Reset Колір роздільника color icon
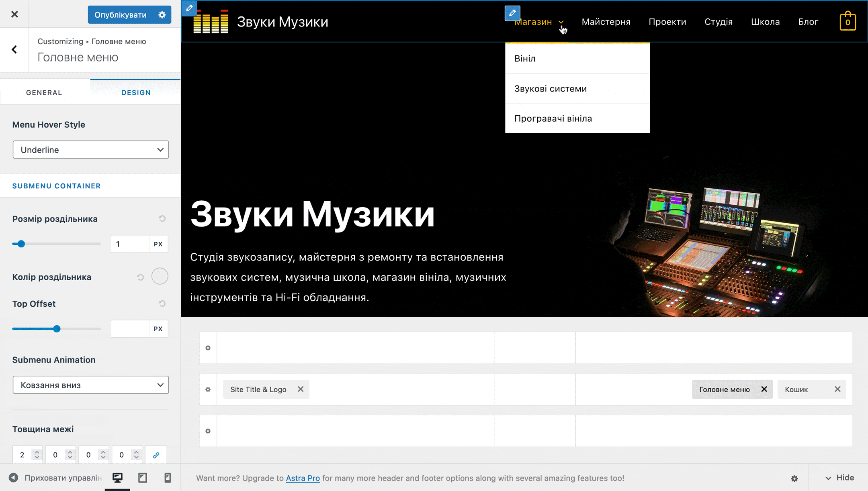 140,277
